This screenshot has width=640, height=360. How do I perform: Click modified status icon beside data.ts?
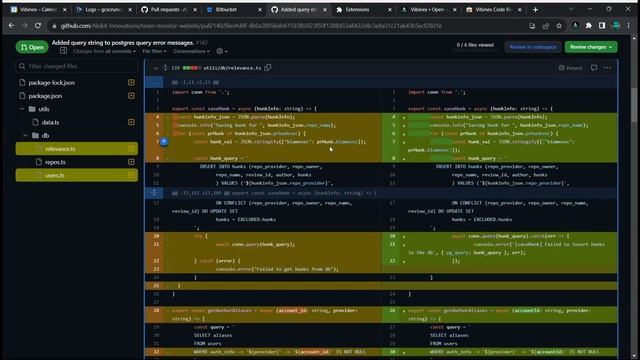click(131, 122)
